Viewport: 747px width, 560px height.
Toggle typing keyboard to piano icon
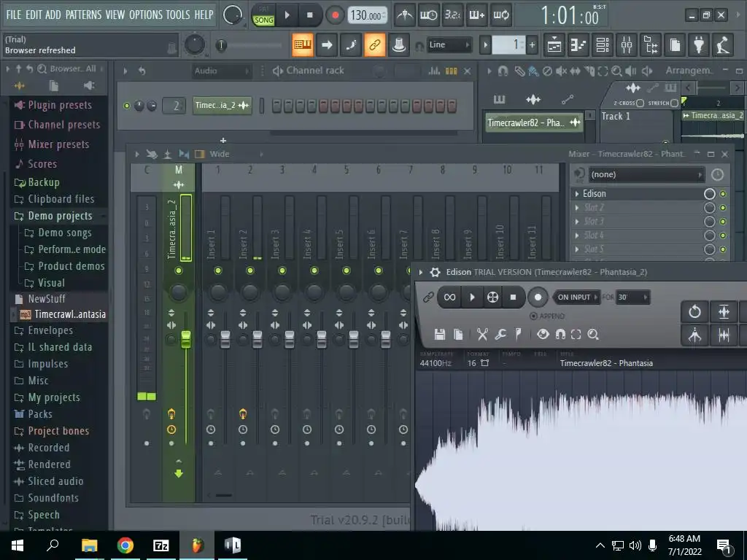click(x=303, y=45)
